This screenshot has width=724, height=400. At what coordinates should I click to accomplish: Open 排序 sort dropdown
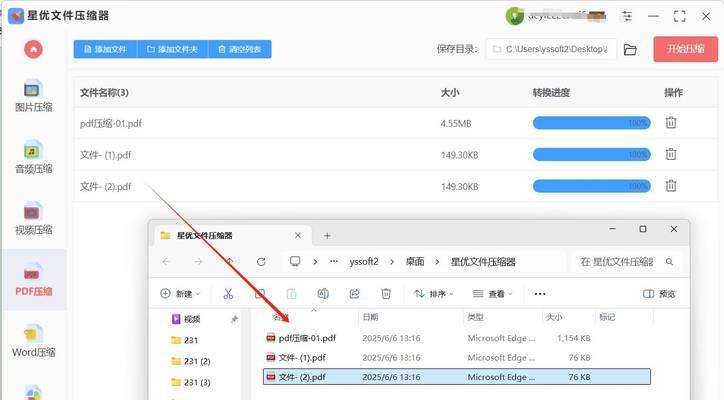tap(434, 294)
